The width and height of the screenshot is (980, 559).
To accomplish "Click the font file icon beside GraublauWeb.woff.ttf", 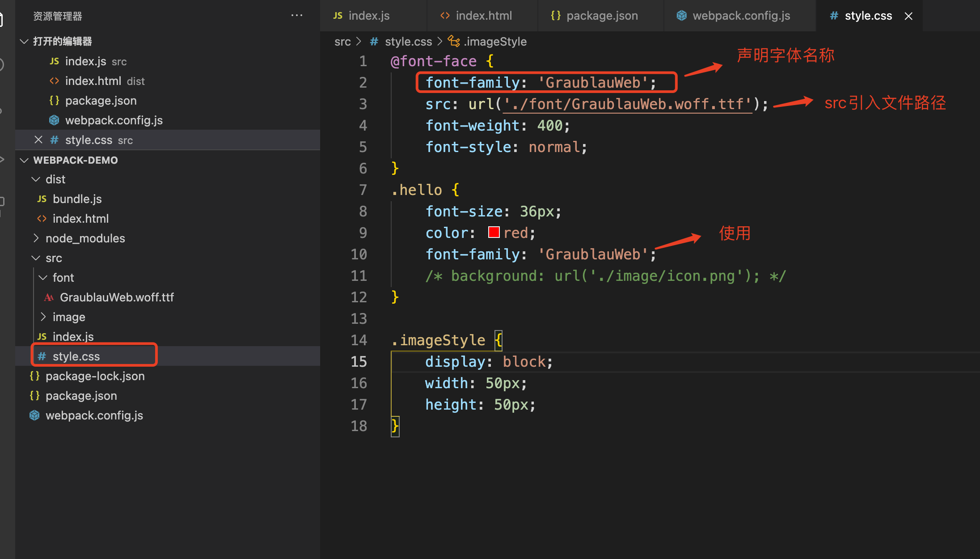I will tap(49, 297).
